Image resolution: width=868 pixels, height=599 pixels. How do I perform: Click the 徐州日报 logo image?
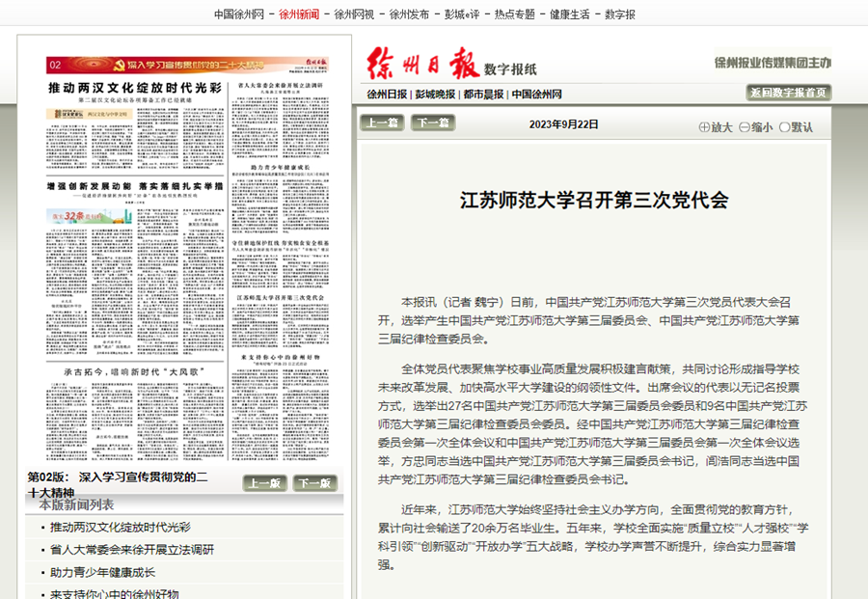pyautogui.click(x=420, y=65)
